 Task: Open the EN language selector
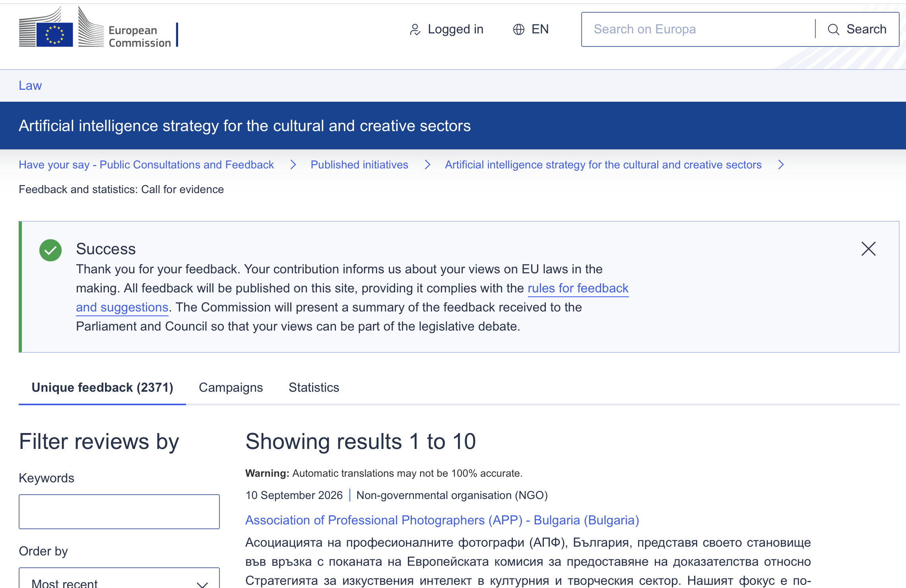(x=531, y=29)
